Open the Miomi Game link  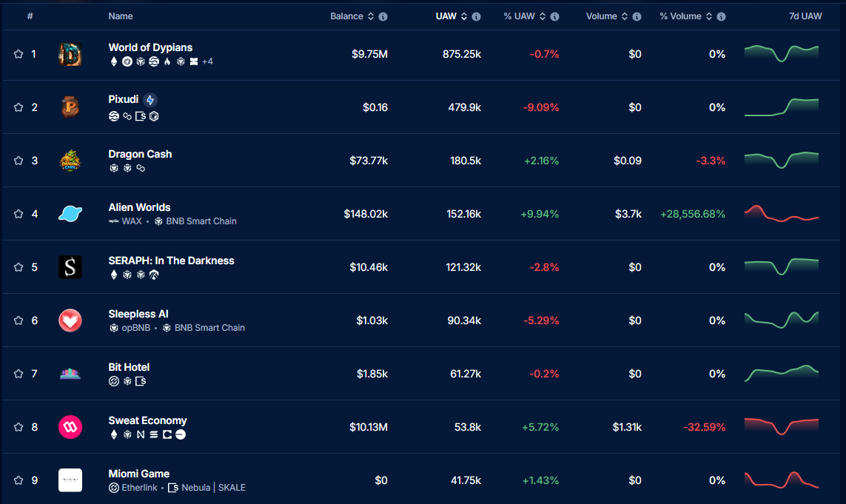pyautogui.click(x=138, y=474)
